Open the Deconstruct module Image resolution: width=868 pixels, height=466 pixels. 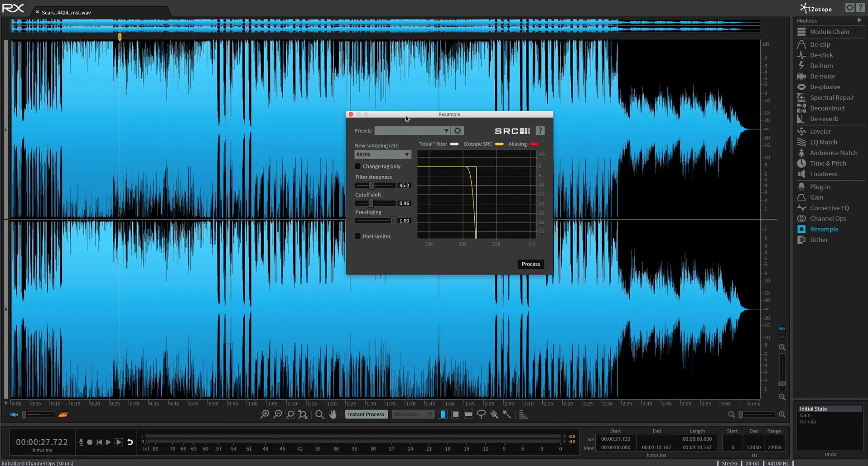(x=827, y=108)
